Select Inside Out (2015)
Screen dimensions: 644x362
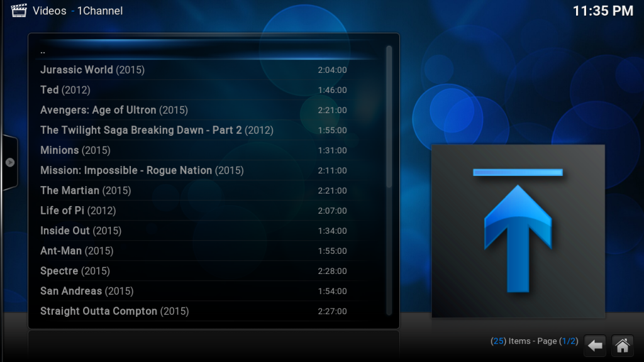pos(80,231)
